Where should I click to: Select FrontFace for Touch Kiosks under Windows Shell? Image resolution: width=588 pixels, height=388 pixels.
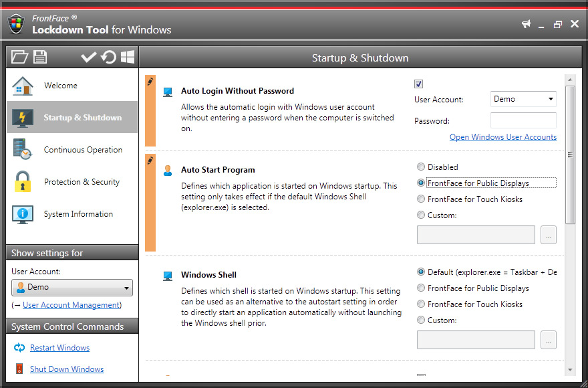[421, 304]
